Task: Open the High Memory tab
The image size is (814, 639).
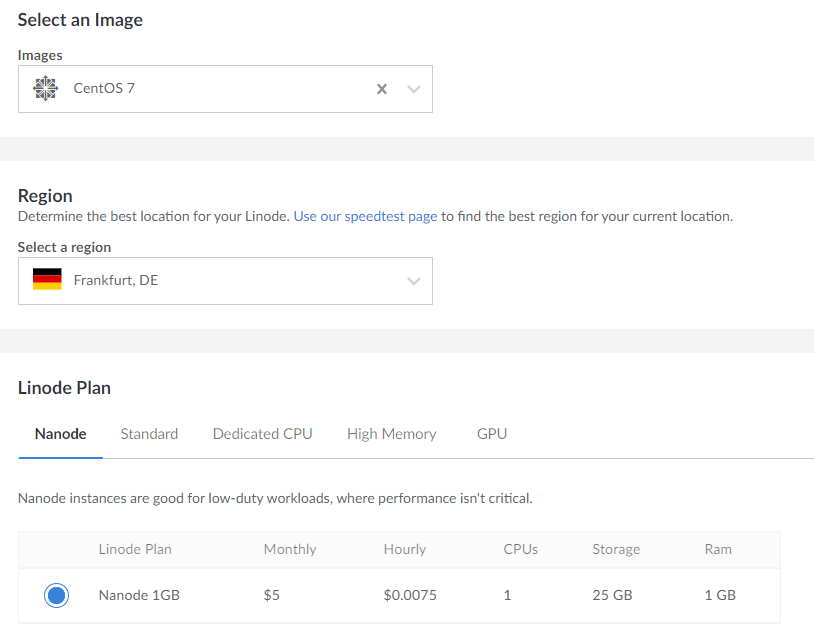Action: coord(391,434)
